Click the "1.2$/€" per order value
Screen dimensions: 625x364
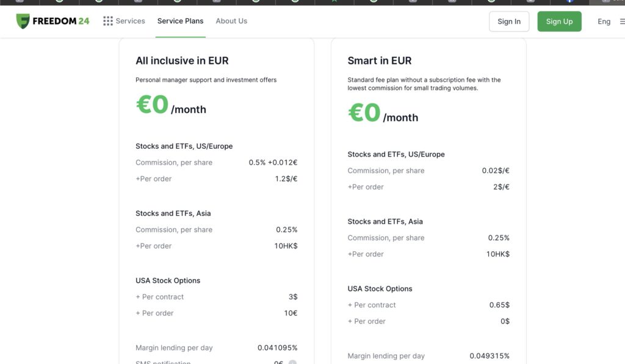click(x=286, y=179)
